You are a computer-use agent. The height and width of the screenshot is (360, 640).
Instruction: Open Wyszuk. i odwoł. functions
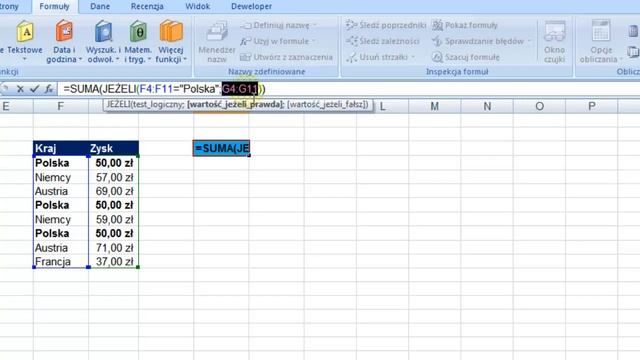pos(103,41)
